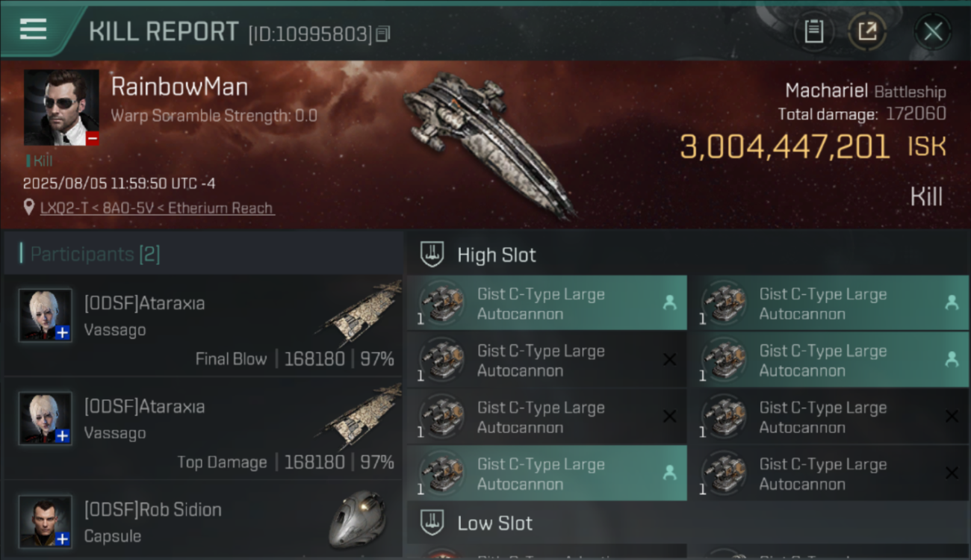This screenshot has height=560, width=971.
Task: Select Ataraxia's Top Damage entry
Action: click(x=203, y=428)
